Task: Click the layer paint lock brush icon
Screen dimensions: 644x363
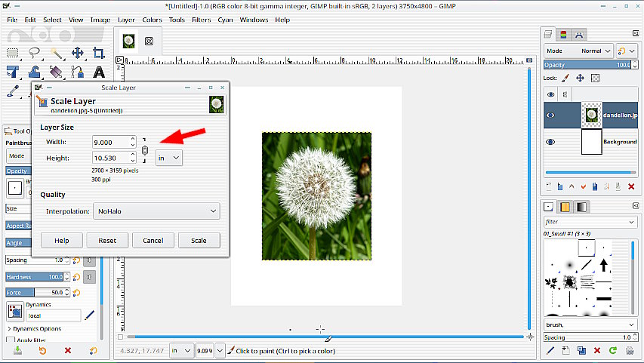Action: tap(565, 78)
